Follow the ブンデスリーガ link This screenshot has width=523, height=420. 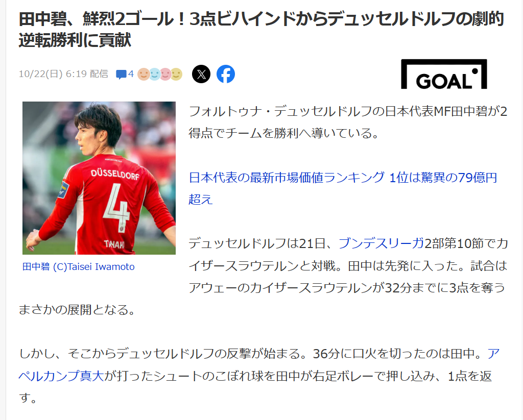point(381,243)
